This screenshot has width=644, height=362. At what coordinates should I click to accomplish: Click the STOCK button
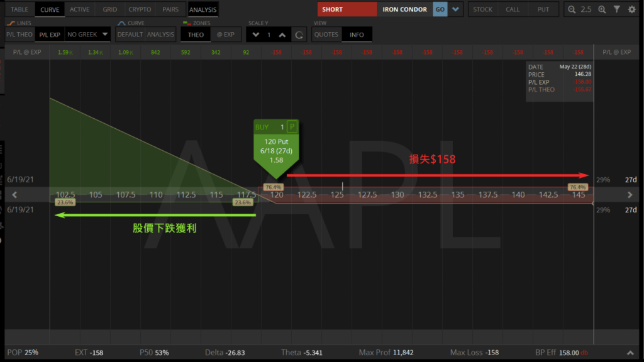[482, 9]
